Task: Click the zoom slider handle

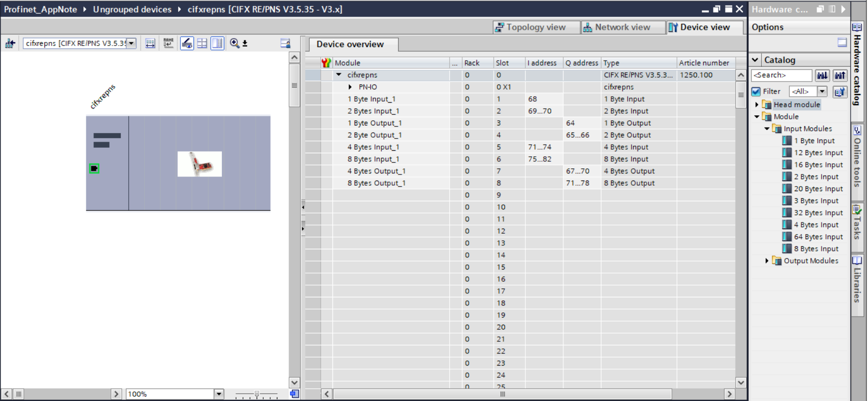Action: [257, 394]
